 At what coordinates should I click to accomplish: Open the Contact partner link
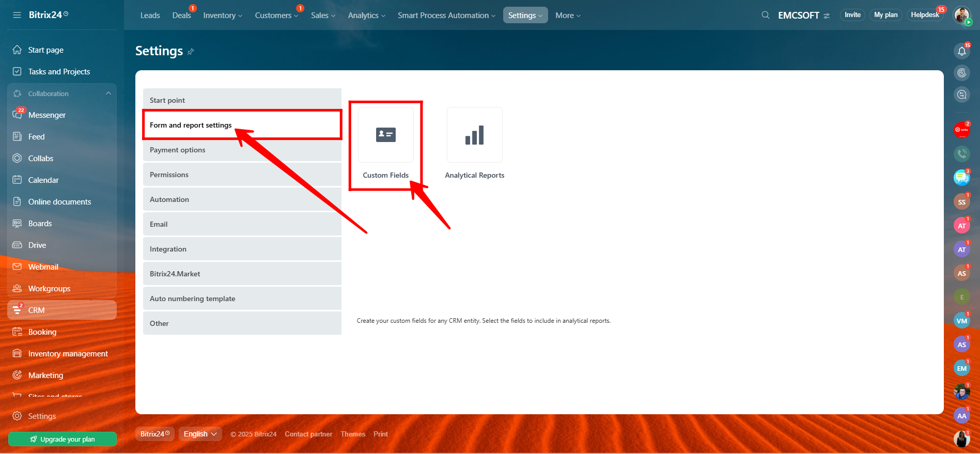tap(308, 434)
